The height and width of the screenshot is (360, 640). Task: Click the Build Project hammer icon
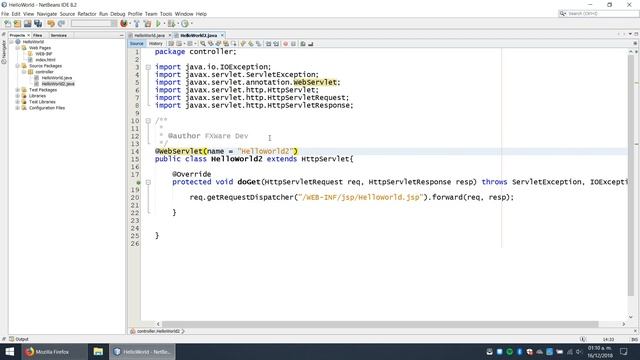137,24
